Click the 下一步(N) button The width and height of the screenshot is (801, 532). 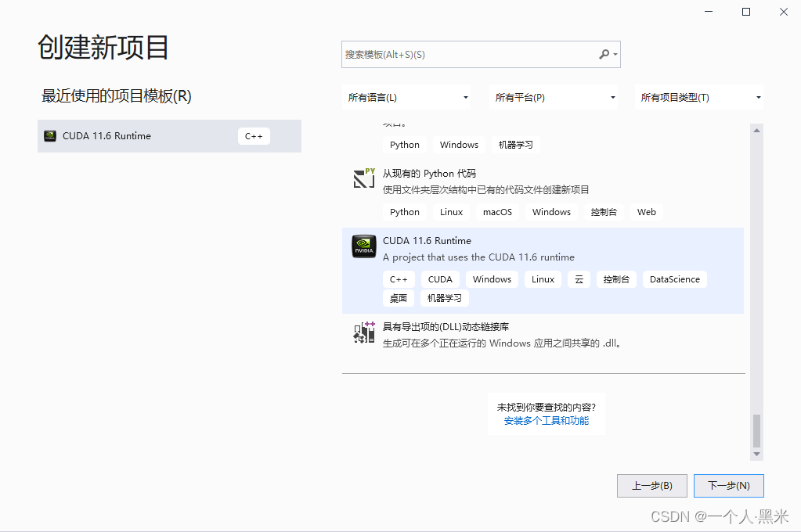(x=728, y=486)
